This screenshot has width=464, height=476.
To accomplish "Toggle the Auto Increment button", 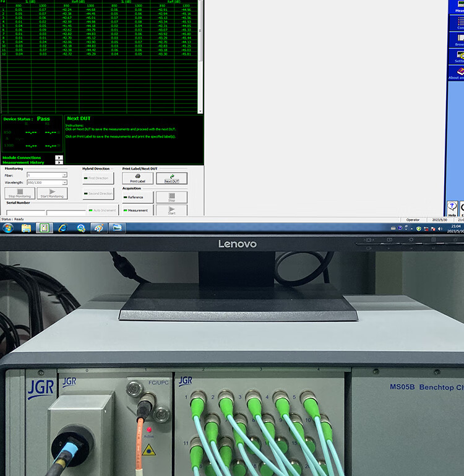I will [103, 210].
